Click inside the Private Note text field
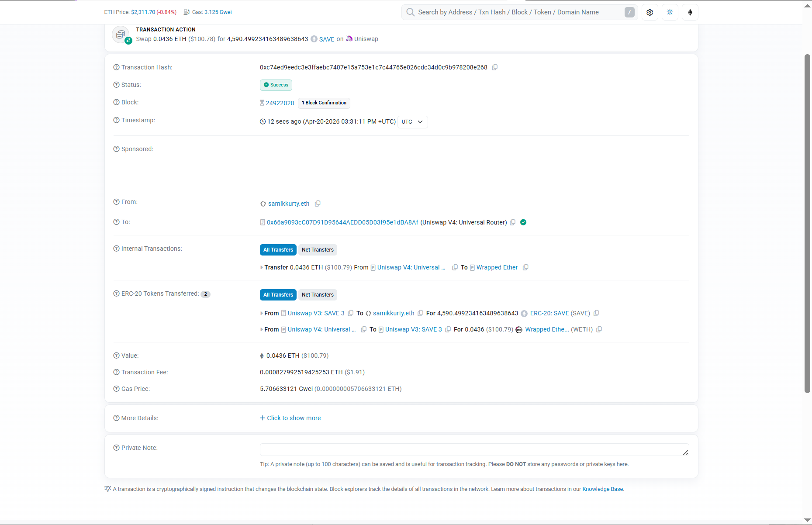 [x=474, y=449]
